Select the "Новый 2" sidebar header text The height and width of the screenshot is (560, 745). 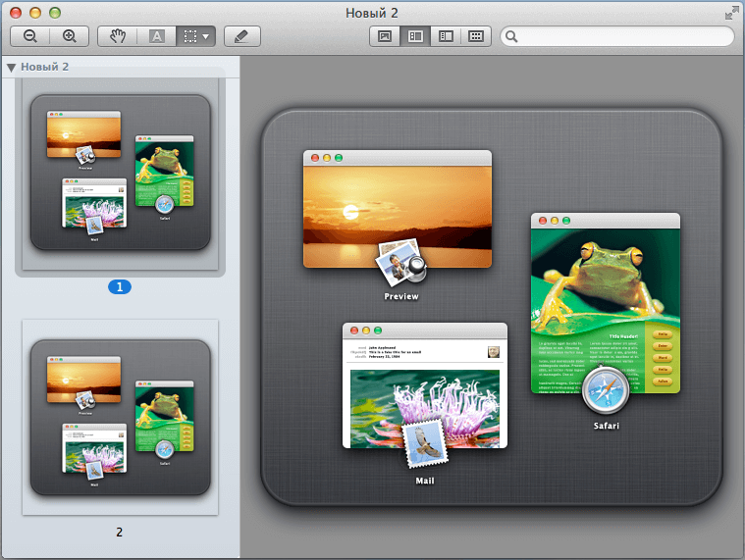[x=45, y=67]
